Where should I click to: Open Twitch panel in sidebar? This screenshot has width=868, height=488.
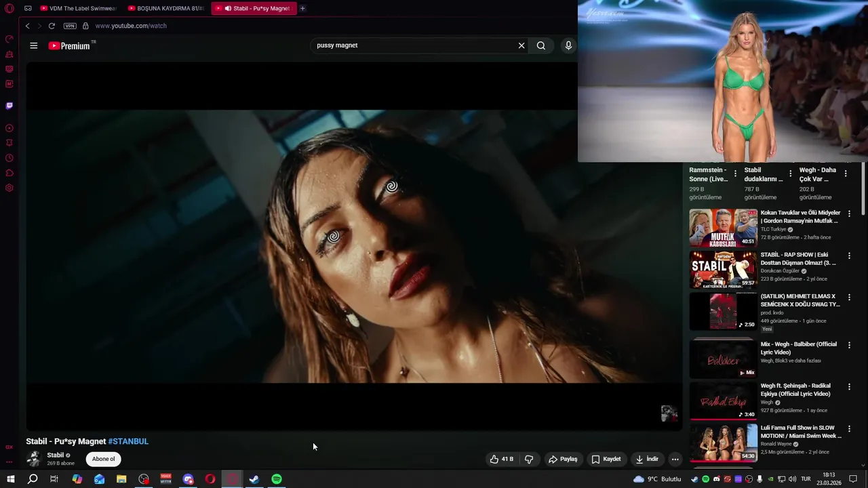[9, 106]
